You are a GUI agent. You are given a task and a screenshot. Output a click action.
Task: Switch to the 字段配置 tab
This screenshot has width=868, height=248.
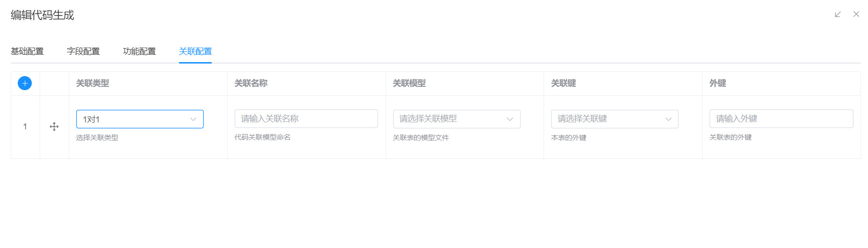point(83,51)
